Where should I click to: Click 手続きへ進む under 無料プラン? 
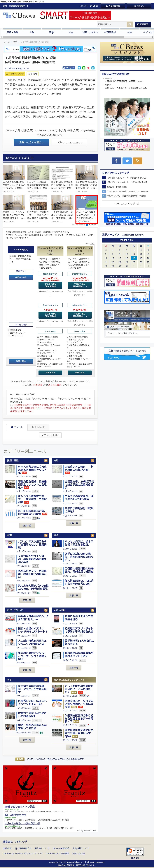21,278
